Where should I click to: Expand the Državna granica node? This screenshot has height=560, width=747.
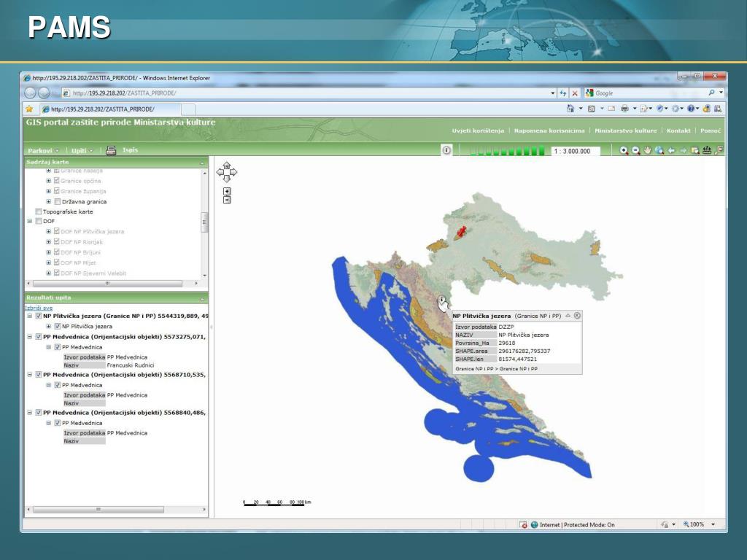[49, 201]
